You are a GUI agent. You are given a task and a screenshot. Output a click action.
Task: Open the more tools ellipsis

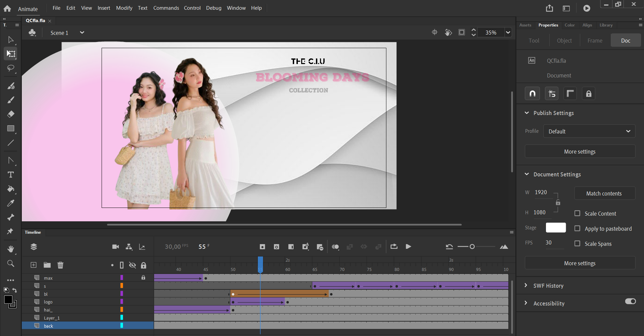[x=10, y=280]
